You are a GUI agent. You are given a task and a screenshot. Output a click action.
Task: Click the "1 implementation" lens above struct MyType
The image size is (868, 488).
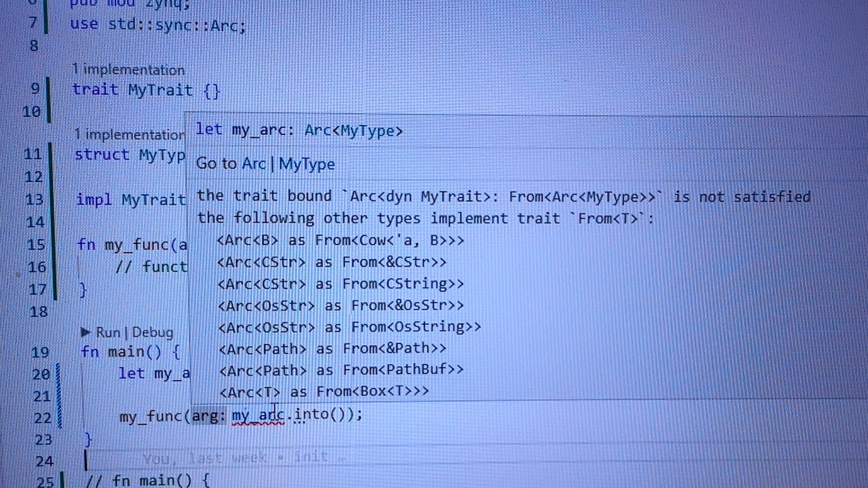click(x=130, y=135)
